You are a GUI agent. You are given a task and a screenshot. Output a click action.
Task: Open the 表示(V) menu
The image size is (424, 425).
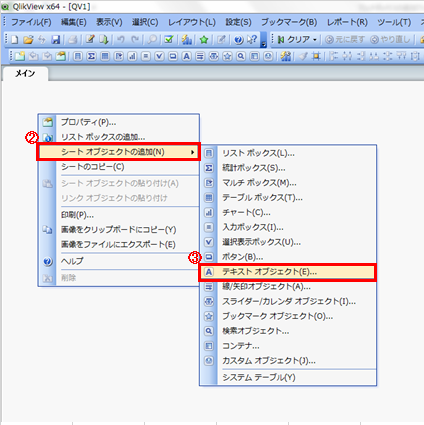coord(109,22)
